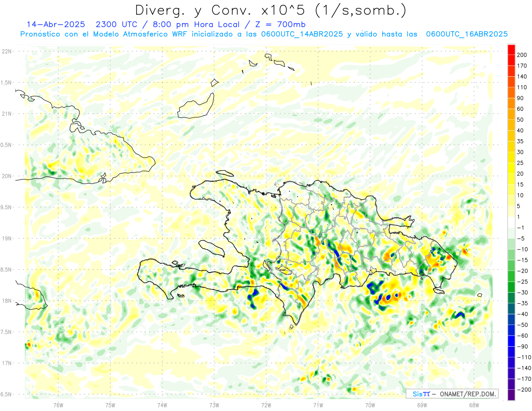Click the '-1' color bar value
The image size is (532, 411).
tap(521, 228)
